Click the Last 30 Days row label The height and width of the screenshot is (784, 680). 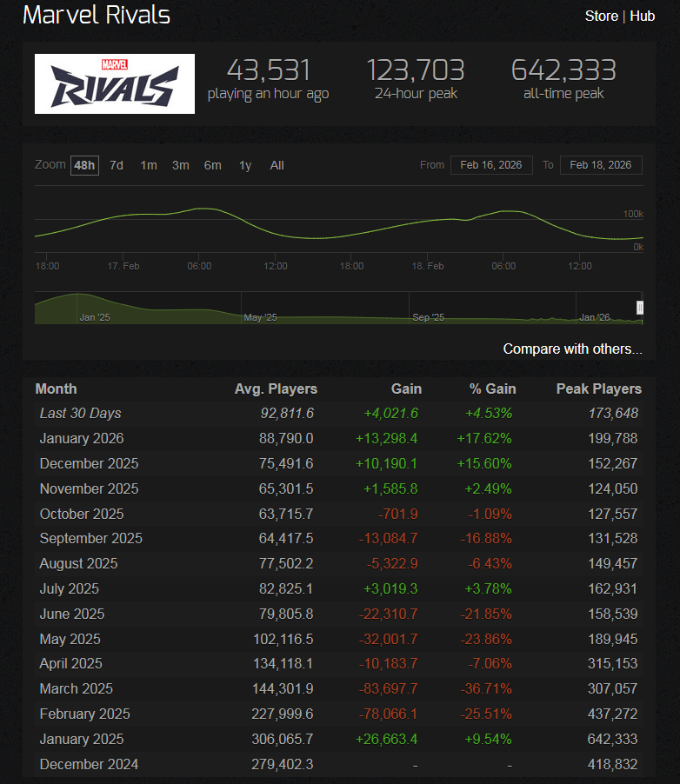coord(81,414)
